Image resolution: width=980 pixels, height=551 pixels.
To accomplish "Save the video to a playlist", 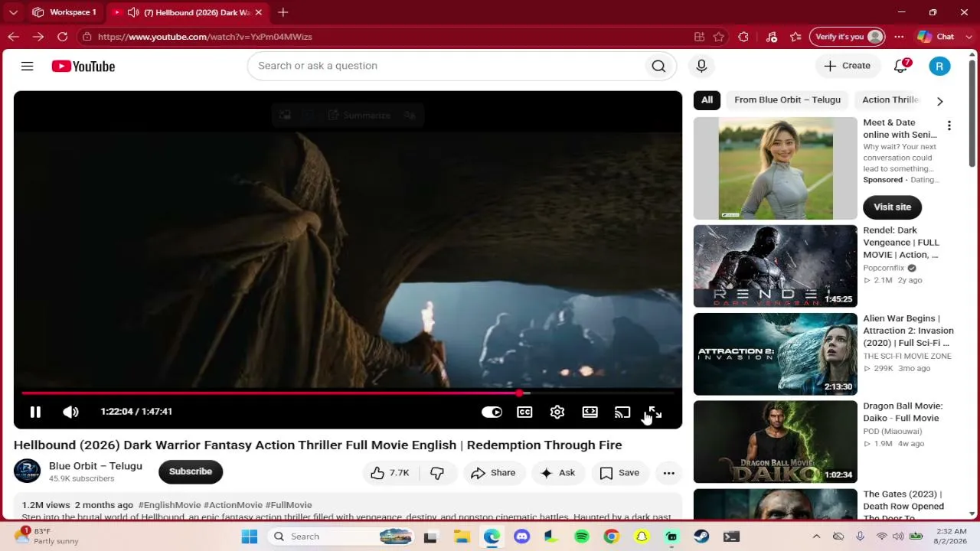I will coord(619,473).
